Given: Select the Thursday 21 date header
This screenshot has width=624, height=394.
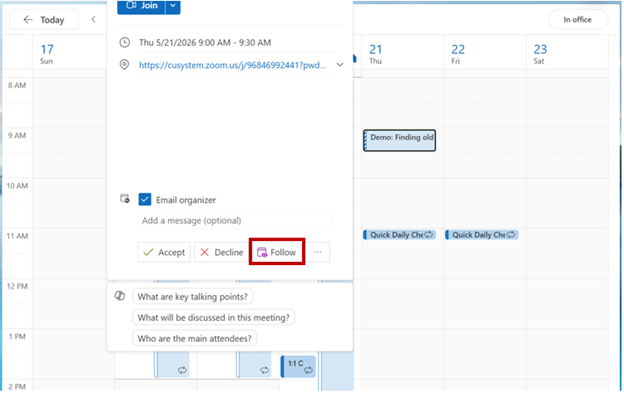Looking at the screenshot, I should tap(375, 54).
